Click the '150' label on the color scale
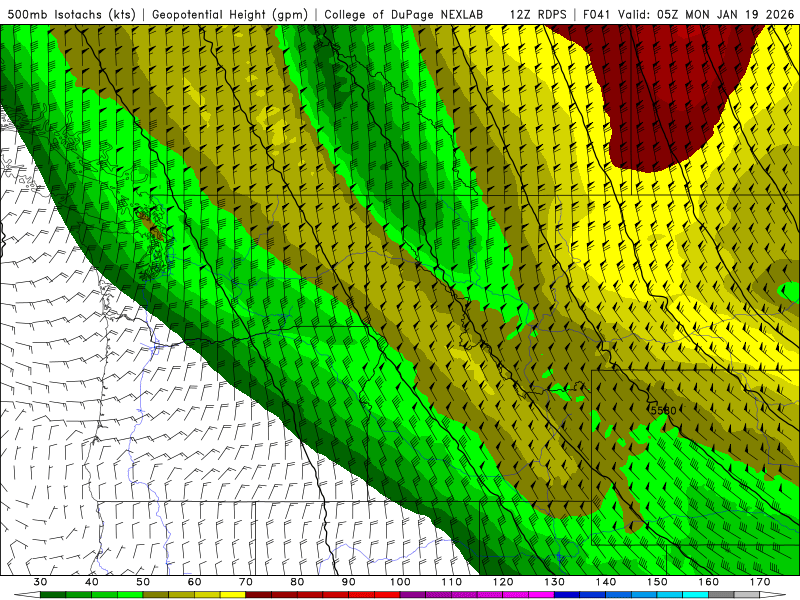Viewport: 800px width, 600px height. tap(657, 582)
